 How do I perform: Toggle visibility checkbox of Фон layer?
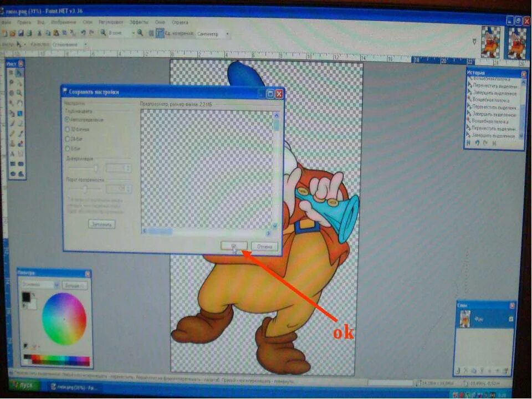click(511, 319)
